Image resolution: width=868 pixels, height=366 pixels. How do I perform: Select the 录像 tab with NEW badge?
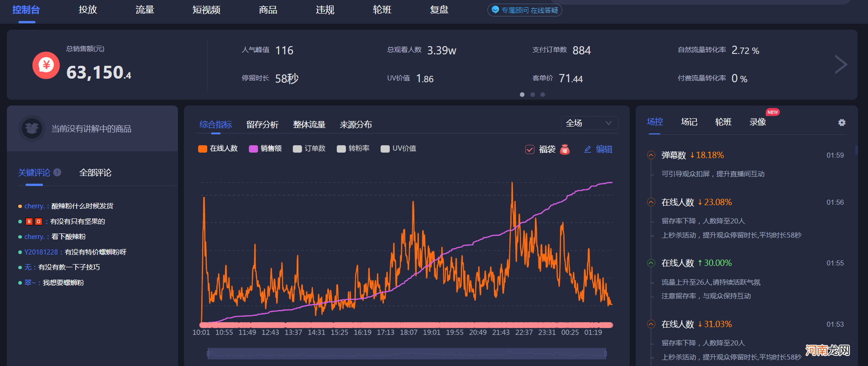click(758, 122)
